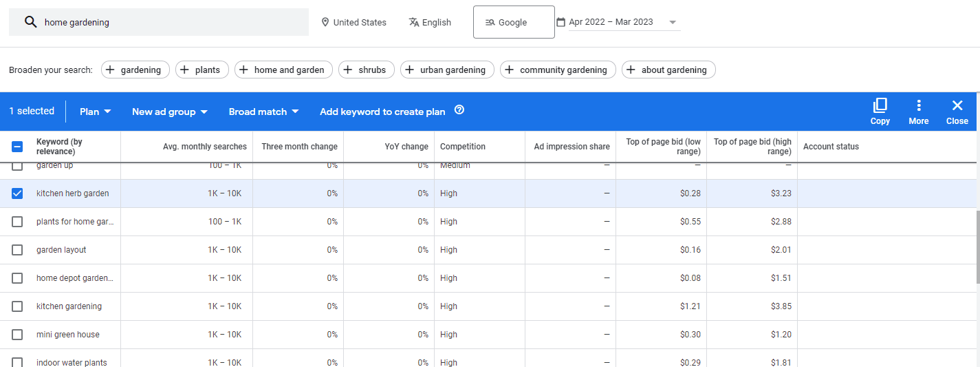Expand the Plan dropdown
The width and height of the screenshot is (980, 367).
tap(96, 112)
